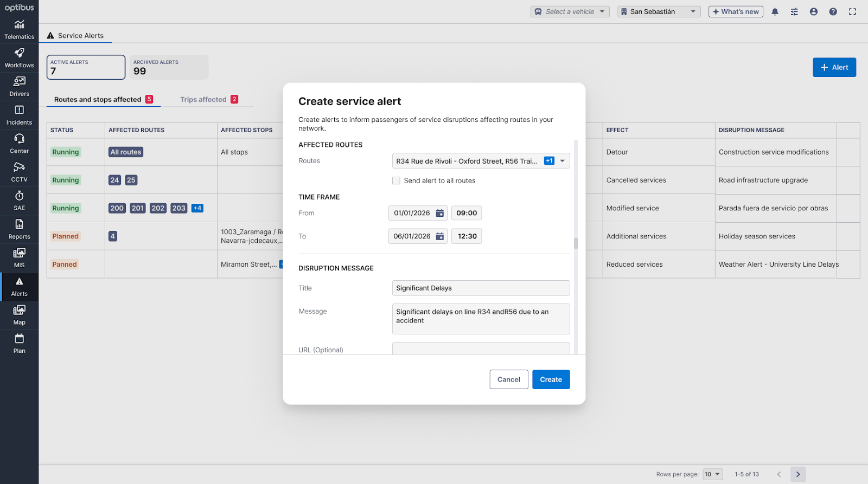Check Send alert to all routes
Screen dimensions: 868x484
point(396,180)
